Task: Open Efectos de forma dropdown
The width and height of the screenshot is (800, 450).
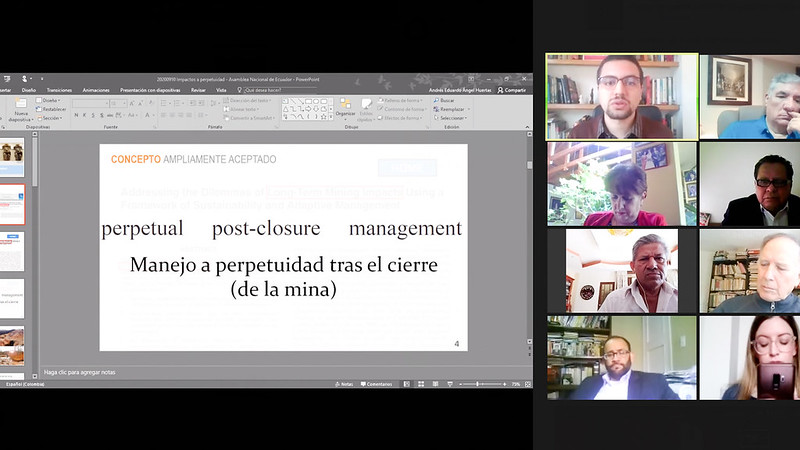Action: pyautogui.click(x=399, y=118)
